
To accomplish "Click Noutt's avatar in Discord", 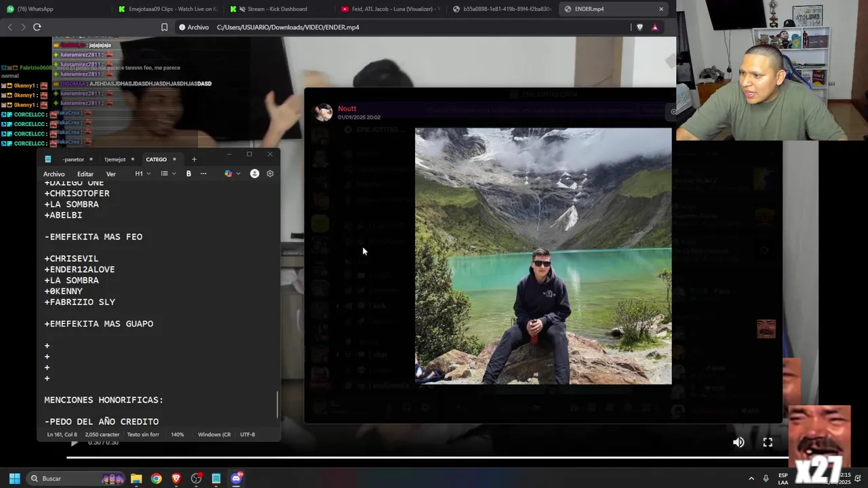I will pos(324,113).
